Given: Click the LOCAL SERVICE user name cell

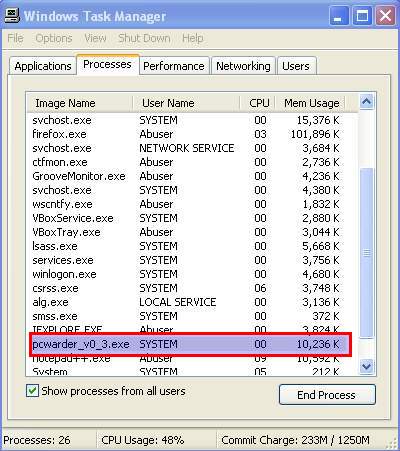Looking at the screenshot, I should (178, 302).
